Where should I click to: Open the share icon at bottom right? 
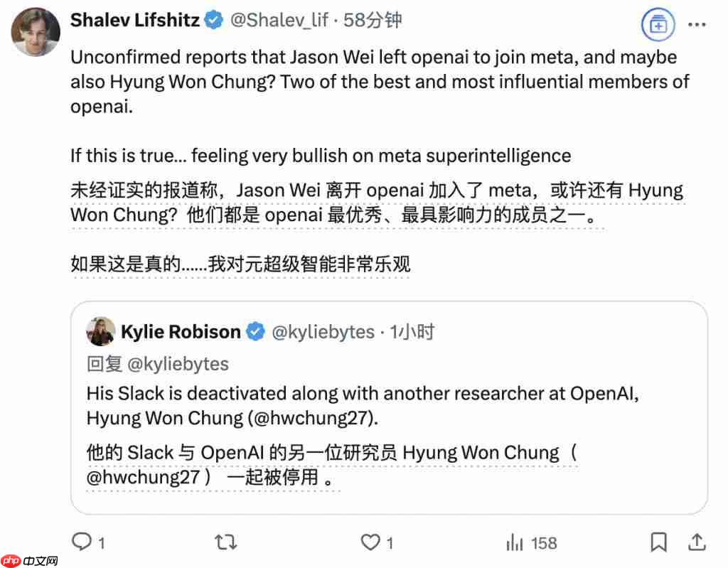pyautogui.click(x=697, y=542)
